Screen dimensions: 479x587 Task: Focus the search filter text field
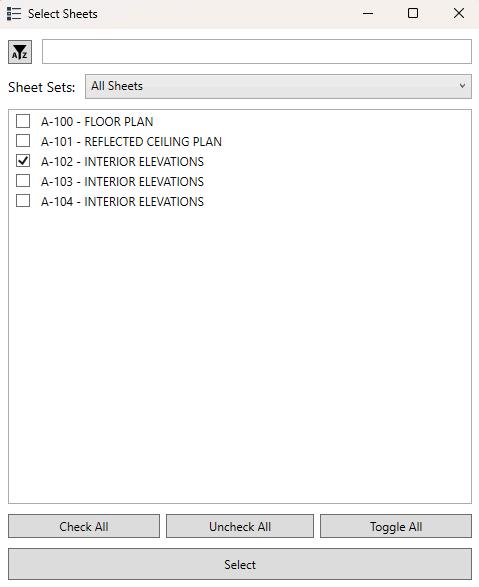pyautogui.click(x=257, y=52)
